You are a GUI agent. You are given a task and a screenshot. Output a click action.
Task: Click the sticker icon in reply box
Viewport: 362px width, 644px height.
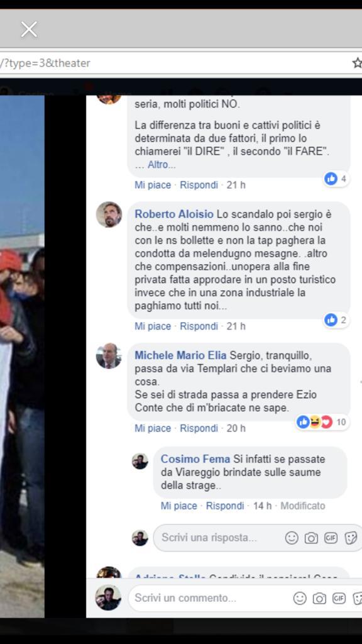351,538
